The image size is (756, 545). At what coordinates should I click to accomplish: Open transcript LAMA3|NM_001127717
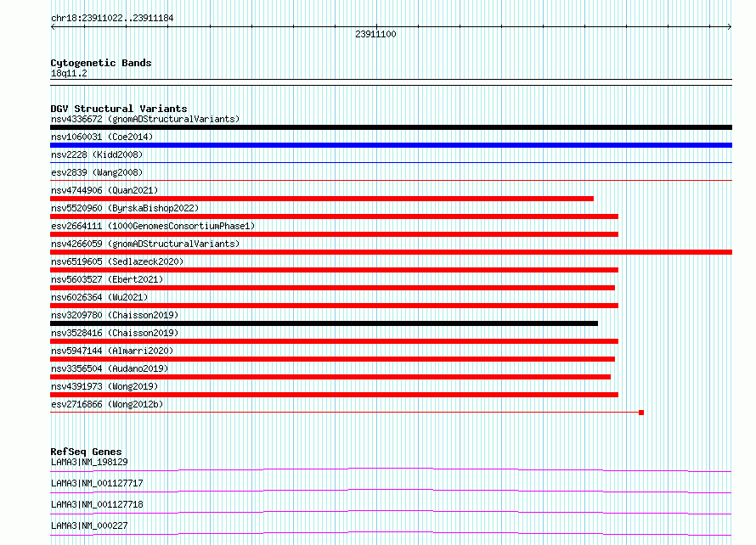click(x=97, y=483)
